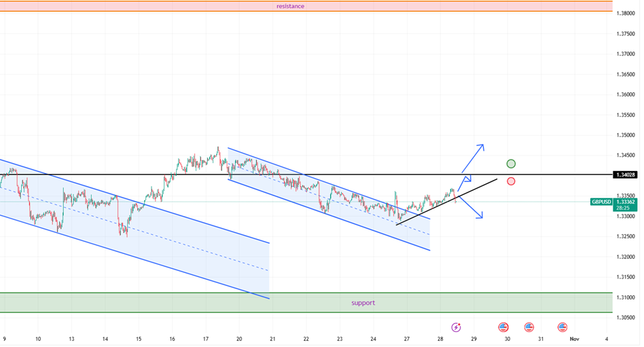Click the 1.34028 price label
The image size is (644, 347).
[626, 175]
